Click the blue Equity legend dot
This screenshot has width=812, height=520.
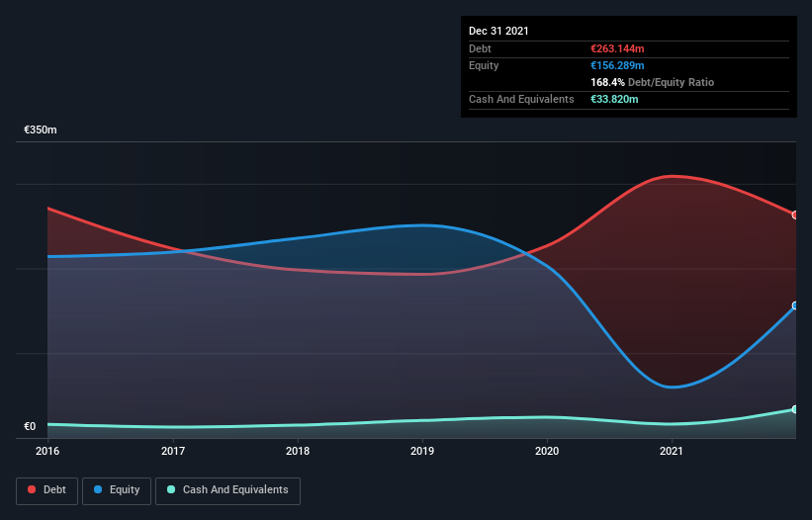[97, 489]
